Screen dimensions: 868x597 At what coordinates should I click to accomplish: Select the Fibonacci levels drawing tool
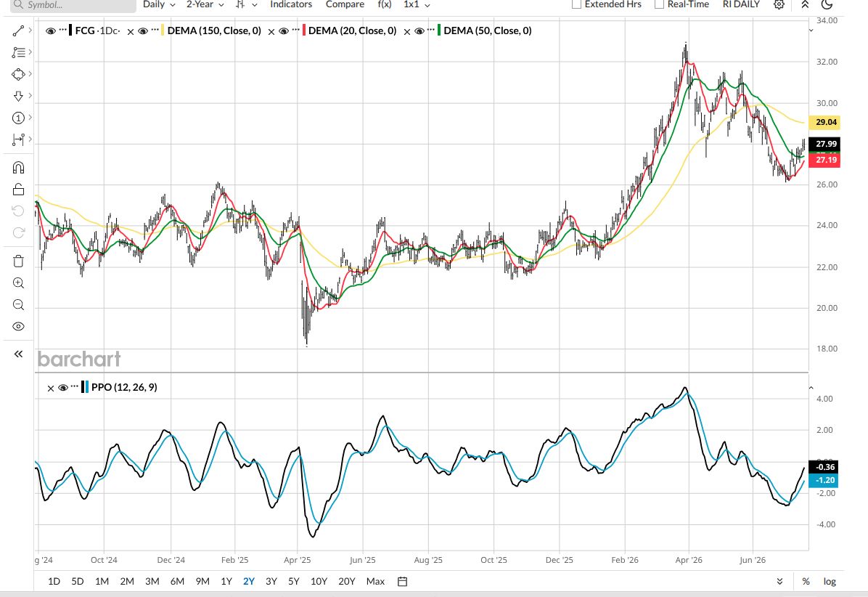[18, 52]
